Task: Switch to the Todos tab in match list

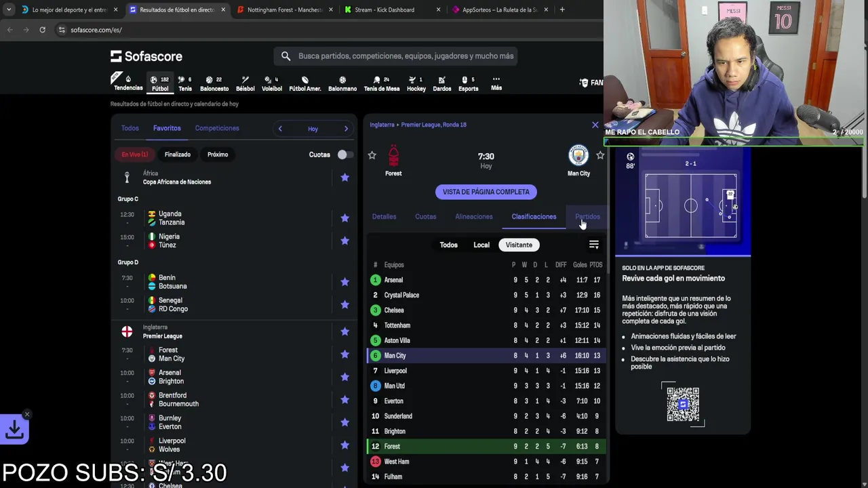Action: pyautogui.click(x=130, y=128)
